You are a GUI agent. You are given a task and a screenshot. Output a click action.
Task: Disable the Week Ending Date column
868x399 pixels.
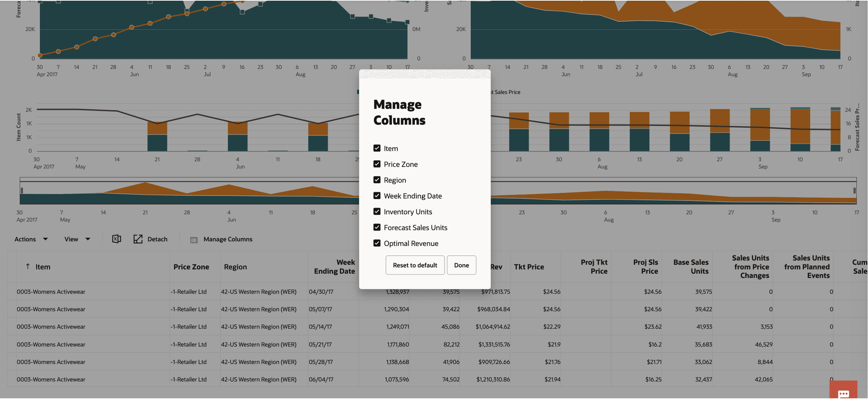(x=377, y=196)
